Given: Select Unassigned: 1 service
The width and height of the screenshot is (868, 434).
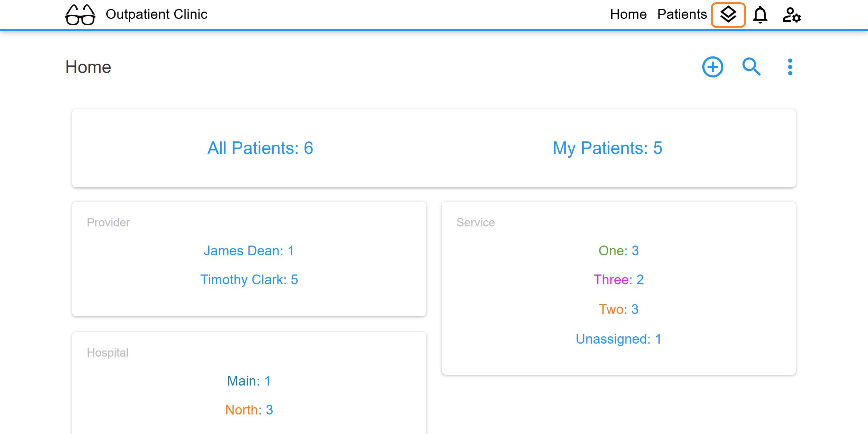Looking at the screenshot, I should 618,339.
